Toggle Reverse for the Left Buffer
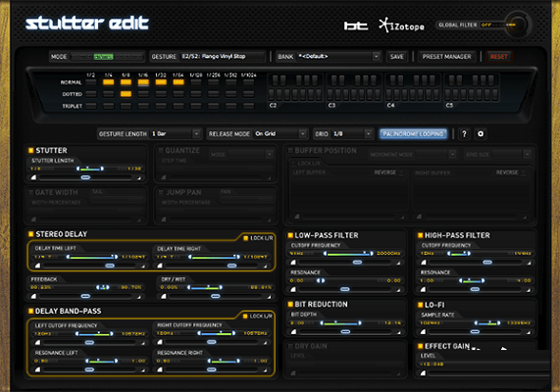This screenshot has width=560, height=392. [x=401, y=172]
